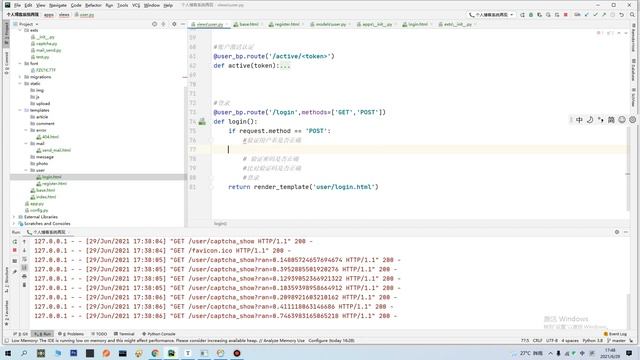Open the Git tool window button
Image resolution: width=640 pixels, height=360 pixels.
(20, 334)
